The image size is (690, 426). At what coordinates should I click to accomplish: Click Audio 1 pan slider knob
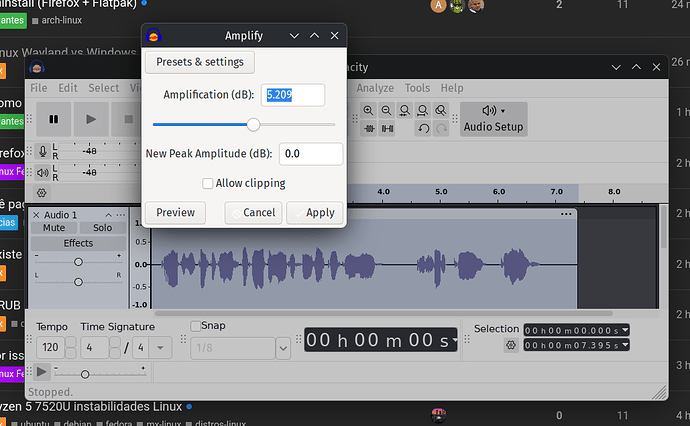[x=78, y=282]
